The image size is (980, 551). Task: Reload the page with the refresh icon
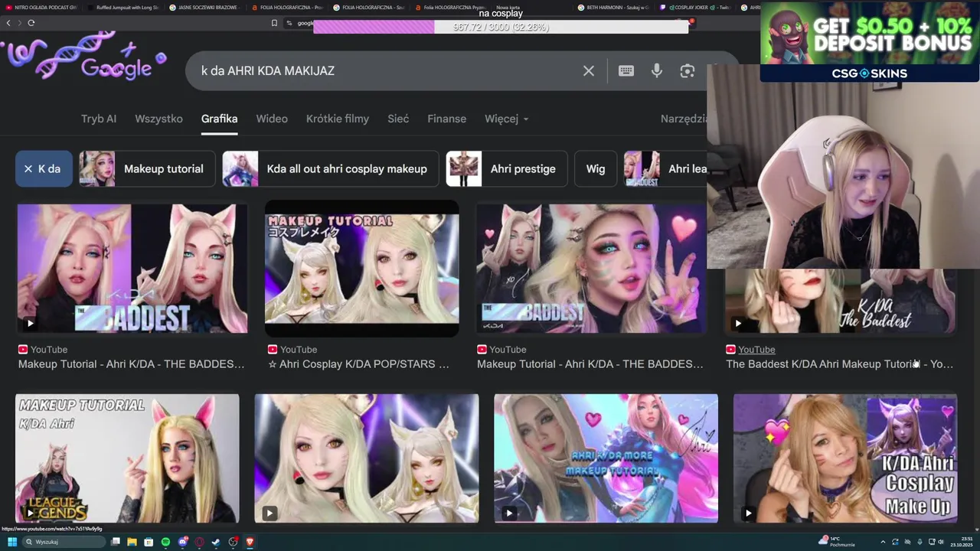[31, 22]
